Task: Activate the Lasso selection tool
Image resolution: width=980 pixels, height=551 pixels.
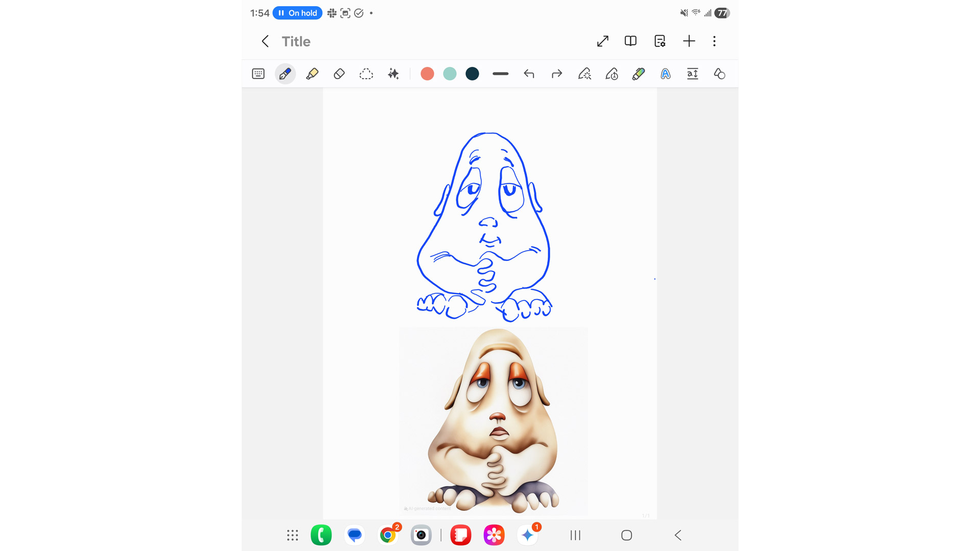Action: pyautogui.click(x=366, y=74)
